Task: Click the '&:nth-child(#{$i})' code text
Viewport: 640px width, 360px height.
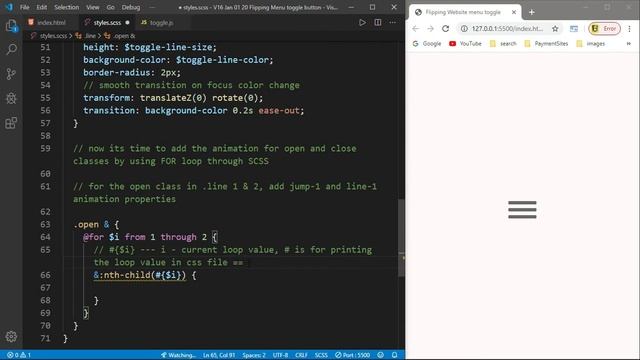Action: 140,275
